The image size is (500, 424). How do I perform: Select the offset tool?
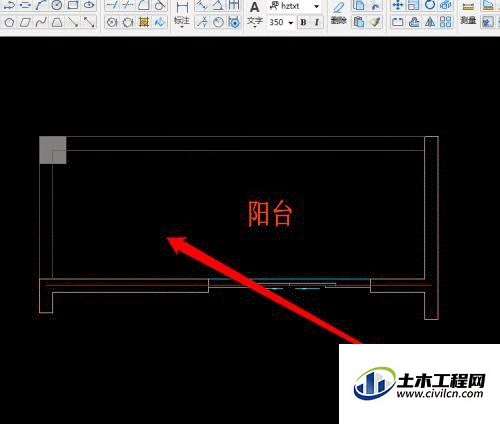point(414,22)
